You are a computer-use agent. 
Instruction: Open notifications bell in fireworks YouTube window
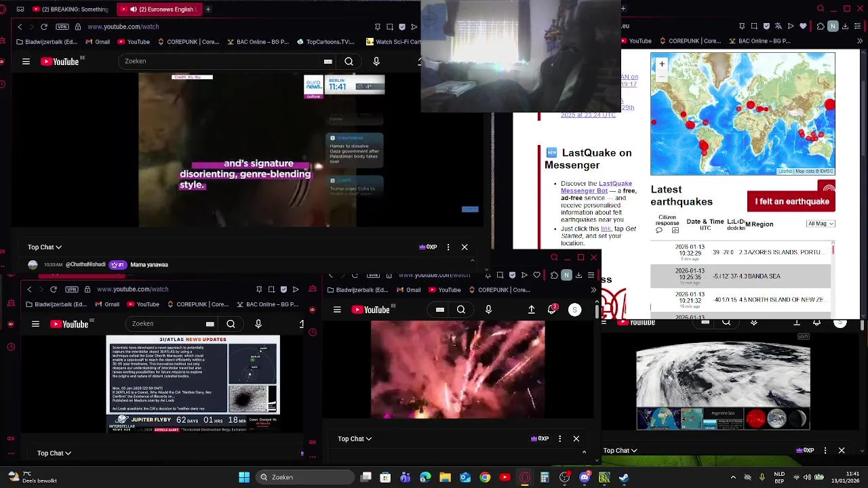[x=552, y=310]
